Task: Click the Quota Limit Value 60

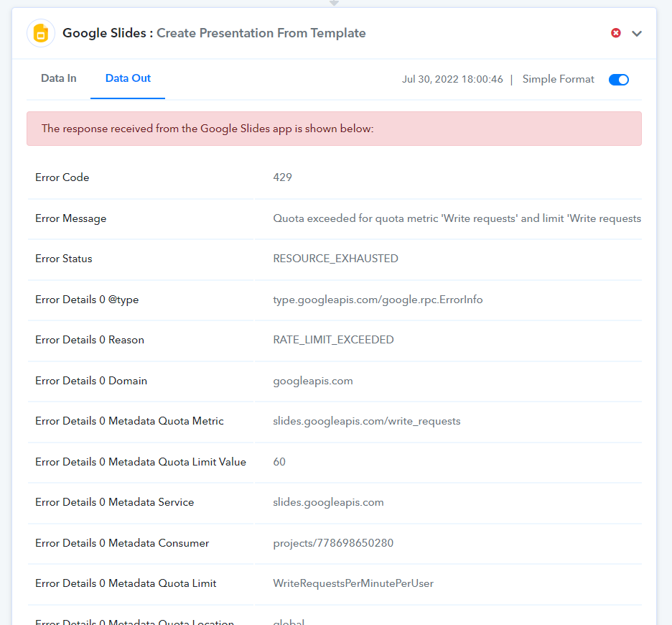Action: [279, 462]
